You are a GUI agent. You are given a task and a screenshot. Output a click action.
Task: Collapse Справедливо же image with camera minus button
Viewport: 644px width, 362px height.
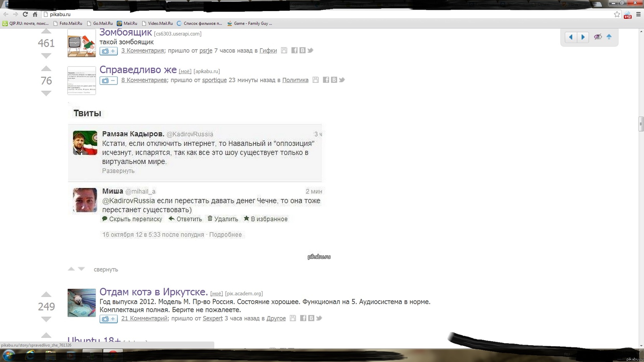coord(108,80)
